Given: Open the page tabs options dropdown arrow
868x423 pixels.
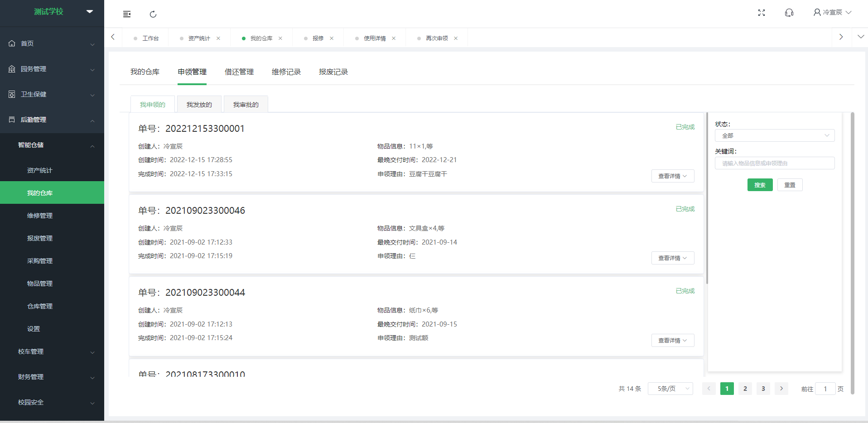Looking at the screenshot, I should (x=861, y=37).
